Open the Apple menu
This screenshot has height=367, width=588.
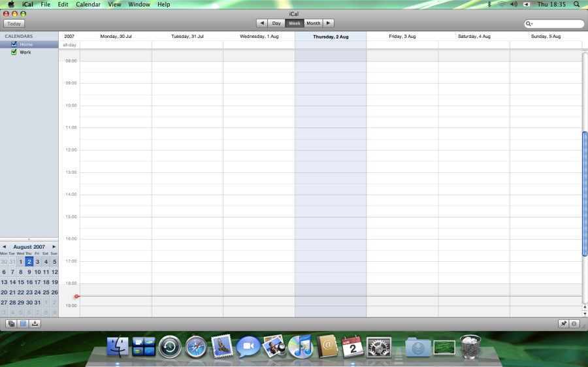click(x=11, y=5)
